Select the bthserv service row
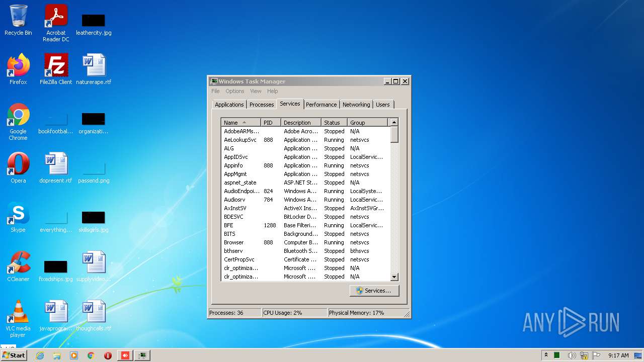 305,251
